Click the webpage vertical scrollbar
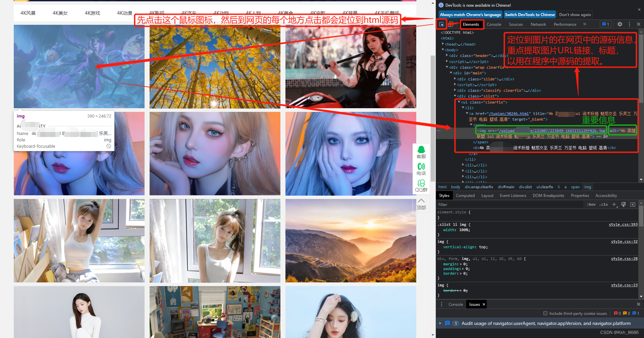 tap(433, 119)
